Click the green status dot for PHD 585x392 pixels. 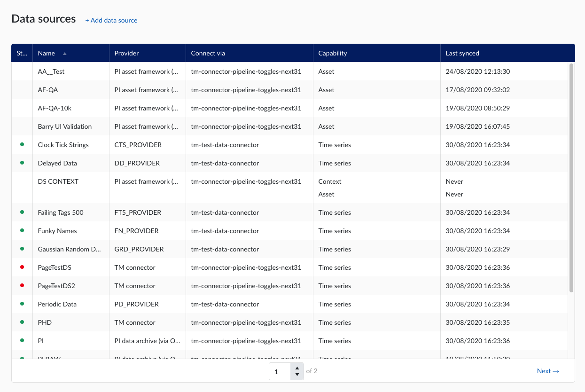[22, 322]
